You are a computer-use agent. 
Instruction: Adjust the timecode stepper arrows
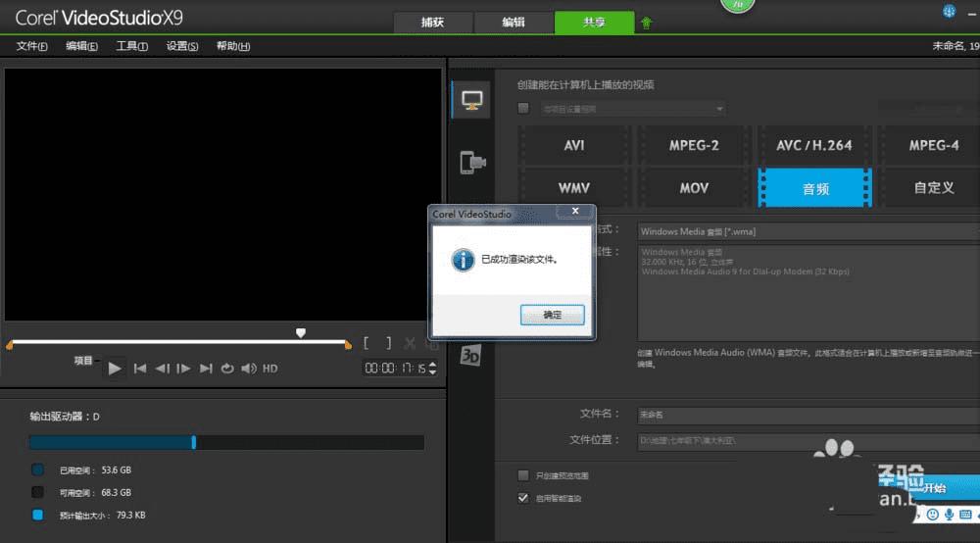[x=433, y=369]
